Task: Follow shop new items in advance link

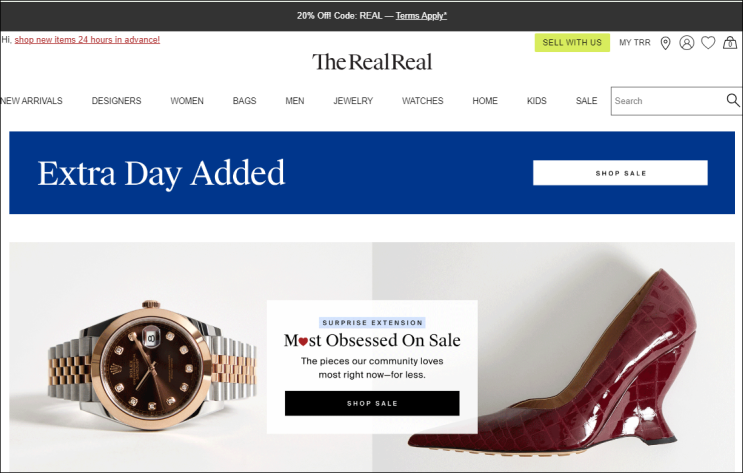Action: (87, 40)
